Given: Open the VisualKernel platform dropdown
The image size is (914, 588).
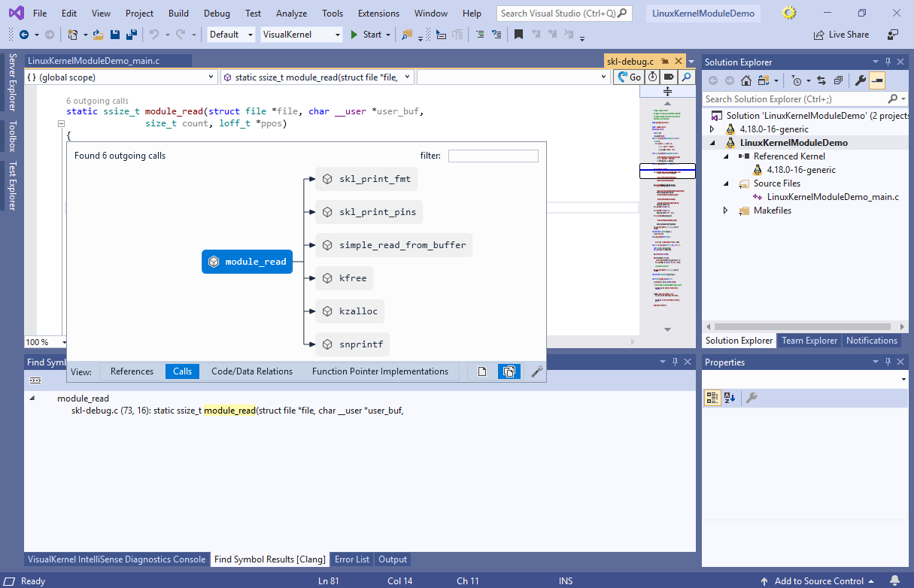Looking at the screenshot, I should (302, 35).
